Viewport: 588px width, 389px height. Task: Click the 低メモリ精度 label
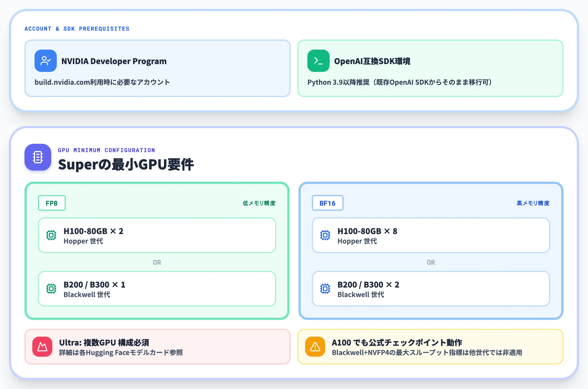pyautogui.click(x=259, y=203)
